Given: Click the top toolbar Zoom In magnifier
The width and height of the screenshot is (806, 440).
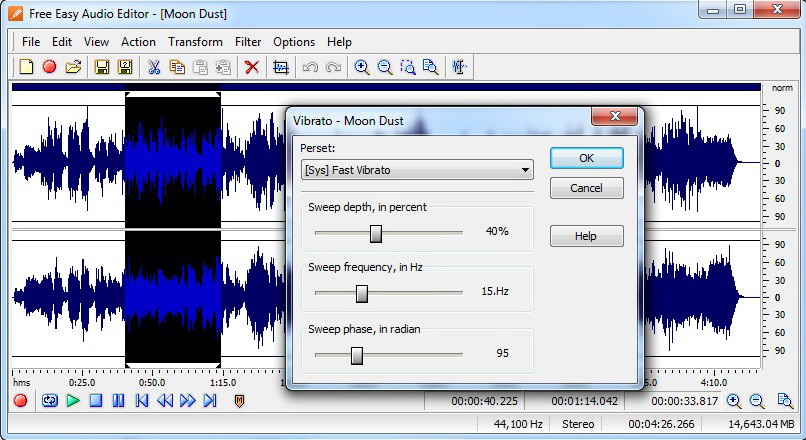Looking at the screenshot, I should pyautogui.click(x=362, y=67).
